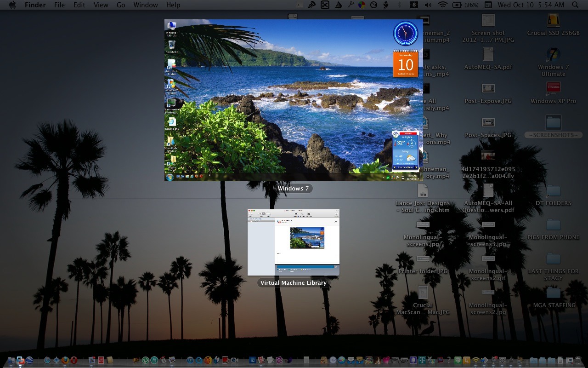Select the Windows XP Pro desktop icon

tap(553, 88)
